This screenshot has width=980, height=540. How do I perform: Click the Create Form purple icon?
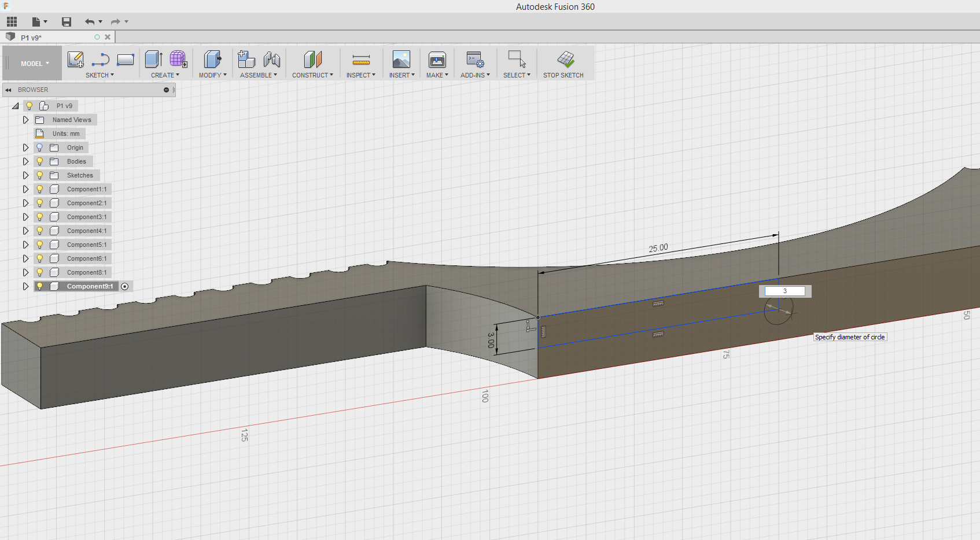(x=178, y=59)
